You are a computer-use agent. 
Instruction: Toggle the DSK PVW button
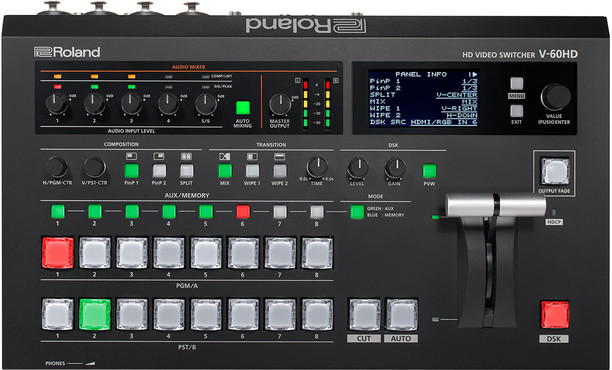(429, 171)
